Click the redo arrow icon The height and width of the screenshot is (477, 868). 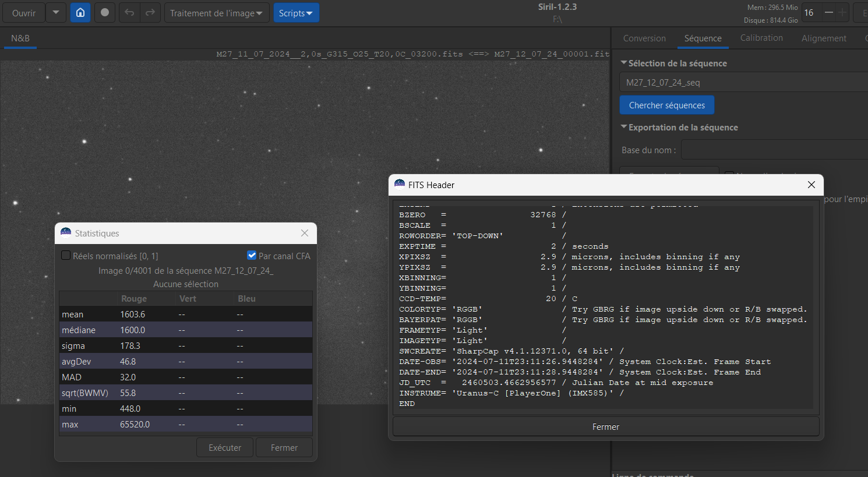(x=150, y=13)
